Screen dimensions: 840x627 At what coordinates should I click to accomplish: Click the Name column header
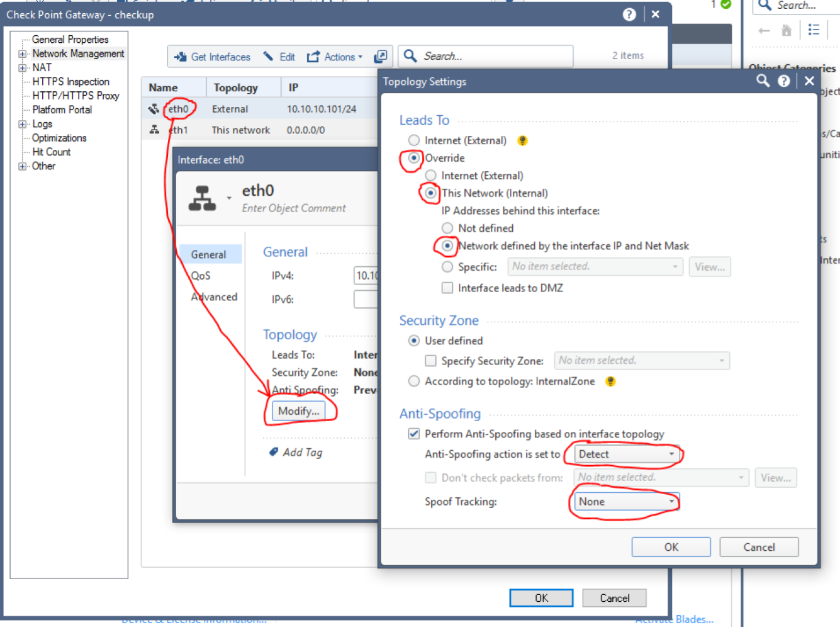(x=174, y=88)
